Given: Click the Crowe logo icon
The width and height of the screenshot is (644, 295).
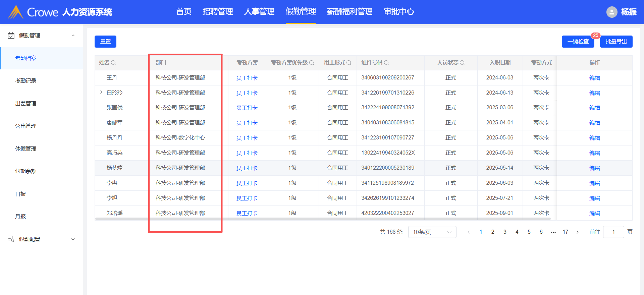Looking at the screenshot, I should pos(15,12).
